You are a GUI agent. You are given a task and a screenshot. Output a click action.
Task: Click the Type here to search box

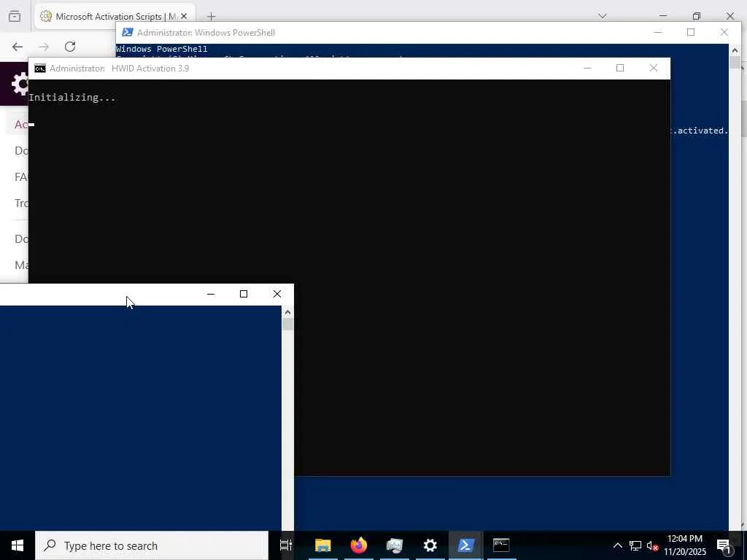152,545
